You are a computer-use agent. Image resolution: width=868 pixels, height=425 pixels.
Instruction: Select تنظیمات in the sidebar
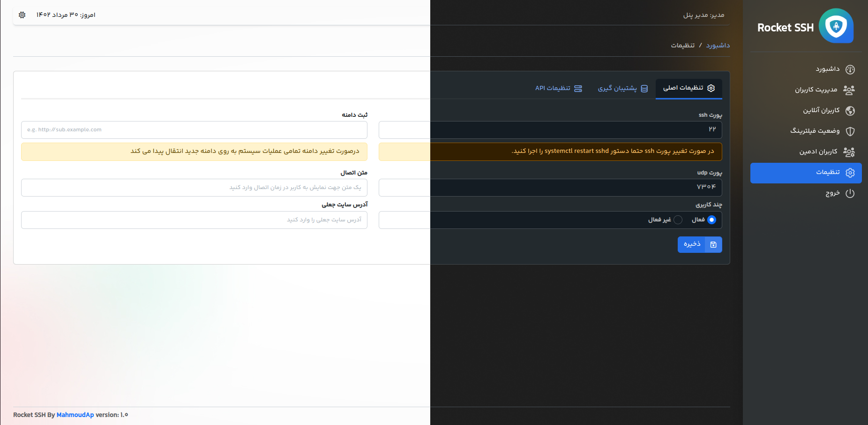point(806,173)
